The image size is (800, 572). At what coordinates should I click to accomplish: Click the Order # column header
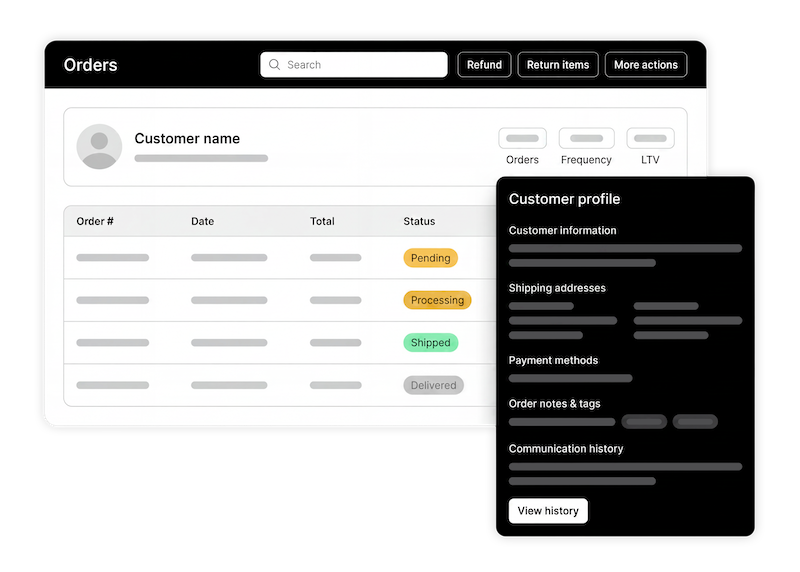click(x=95, y=221)
